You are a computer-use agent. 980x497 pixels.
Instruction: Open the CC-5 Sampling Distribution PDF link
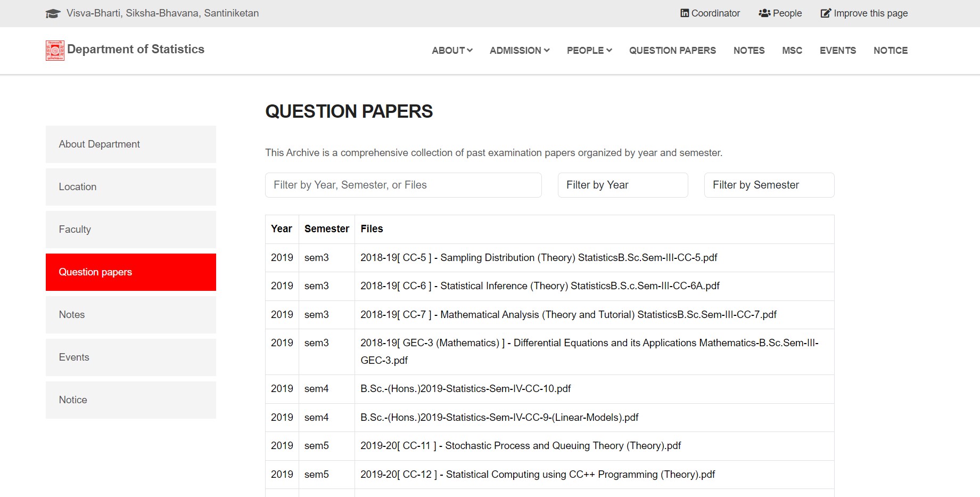pos(538,258)
